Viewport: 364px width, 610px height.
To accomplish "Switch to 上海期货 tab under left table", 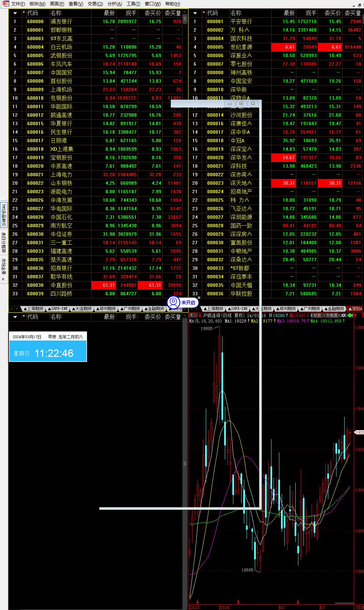I will click(33, 309).
